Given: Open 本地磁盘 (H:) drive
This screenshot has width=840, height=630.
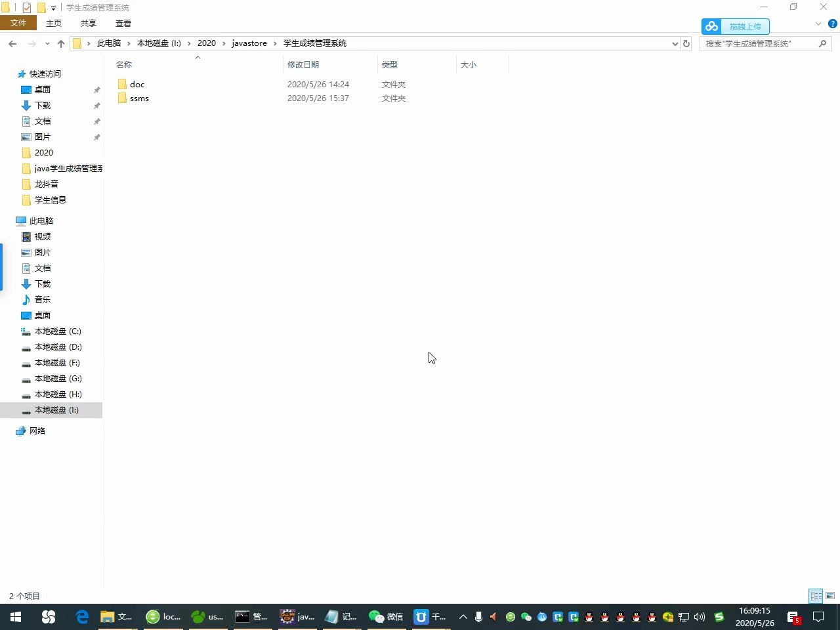Looking at the screenshot, I should pyautogui.click(x=58, y=394).
